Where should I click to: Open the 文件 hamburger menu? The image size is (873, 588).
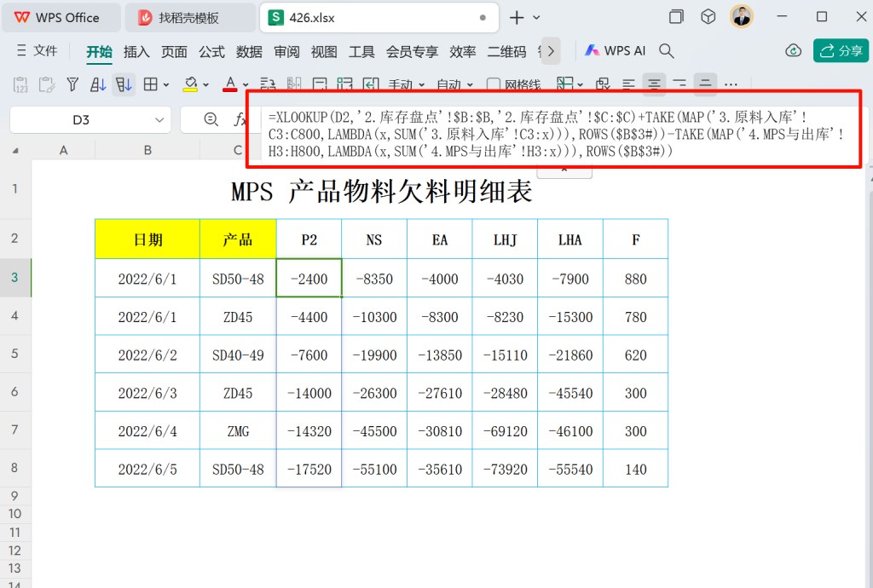[x=37, y=50]
